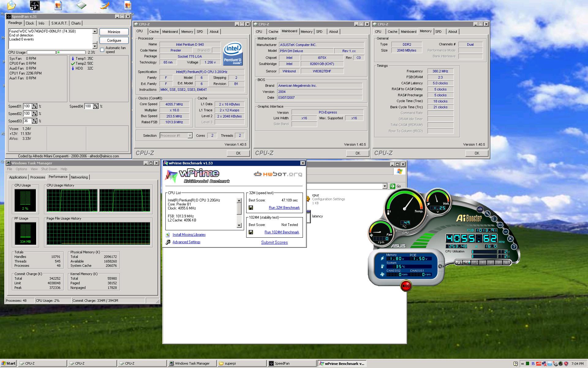588x368 pixels.
Task: Click the red NOS button below AI Booster panel
Action: (406, 286)
